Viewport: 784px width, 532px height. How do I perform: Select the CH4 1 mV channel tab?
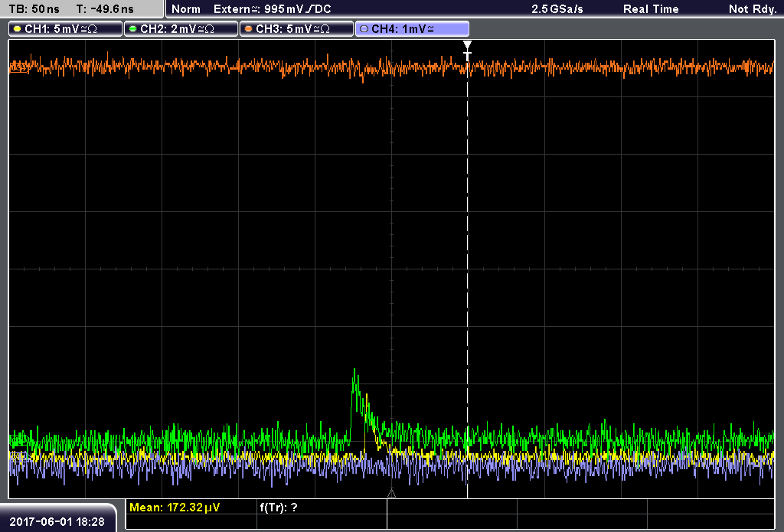412,29
